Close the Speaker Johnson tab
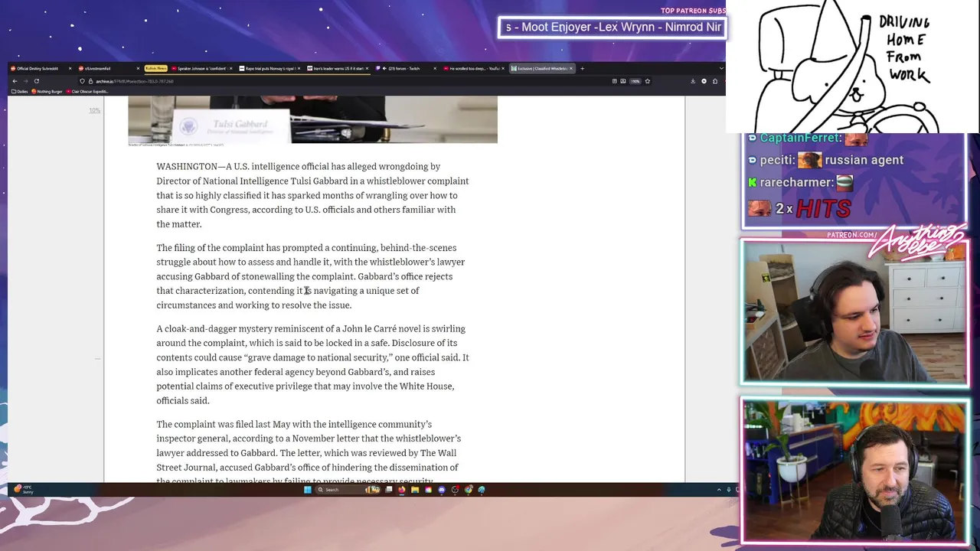980x551 pixels. pos(230,69)
